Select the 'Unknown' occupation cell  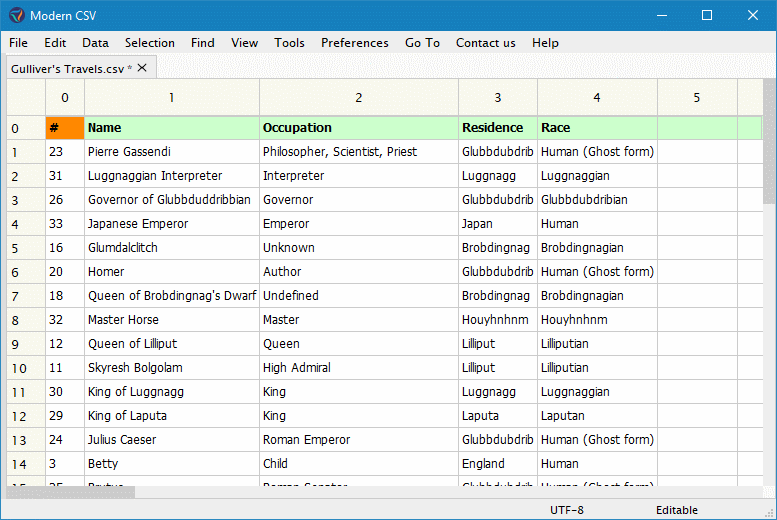pyautogui.click(x=359, y=248)
